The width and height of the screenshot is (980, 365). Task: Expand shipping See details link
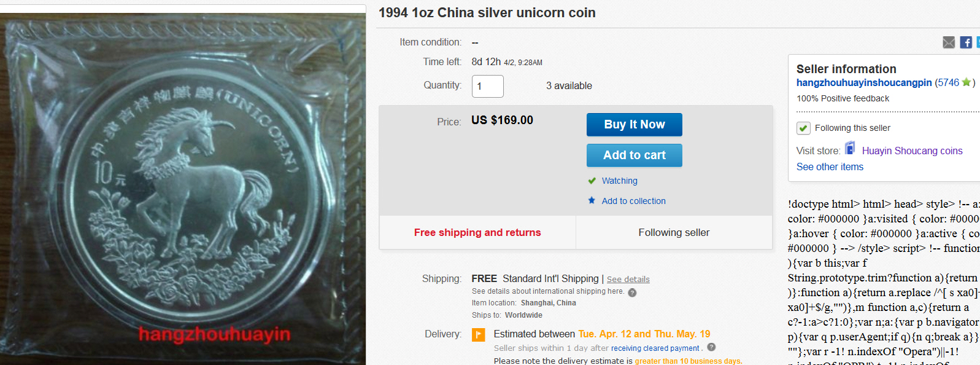click(x=628, y=280)
